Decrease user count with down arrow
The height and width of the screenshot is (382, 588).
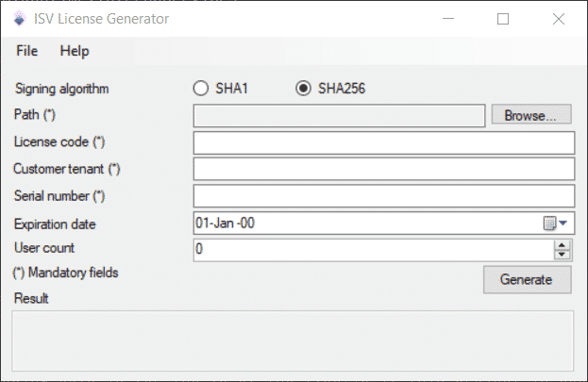[x=562, y=255]
